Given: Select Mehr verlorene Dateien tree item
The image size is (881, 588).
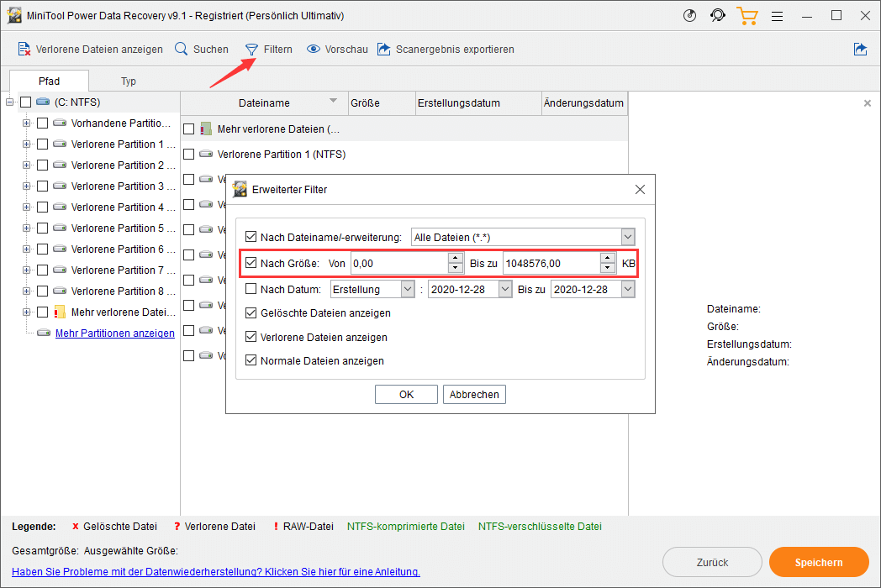Looking at the screenshot, I should (123, 312).
